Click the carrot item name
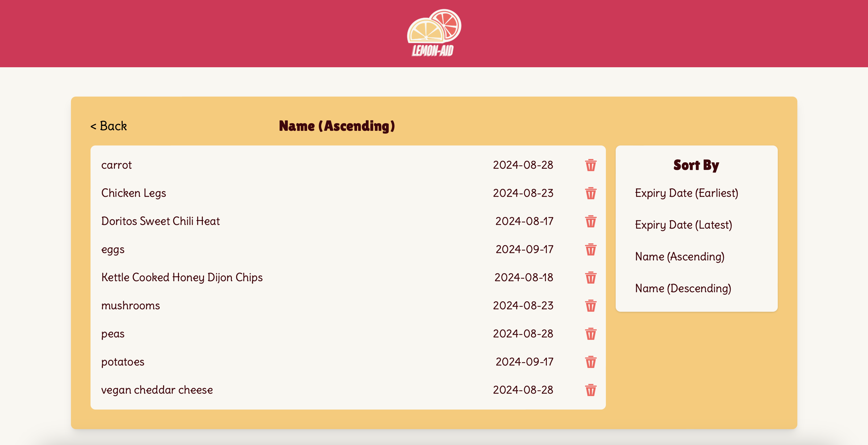The width and height of the screenshot is (868, 445). [116, 165]
